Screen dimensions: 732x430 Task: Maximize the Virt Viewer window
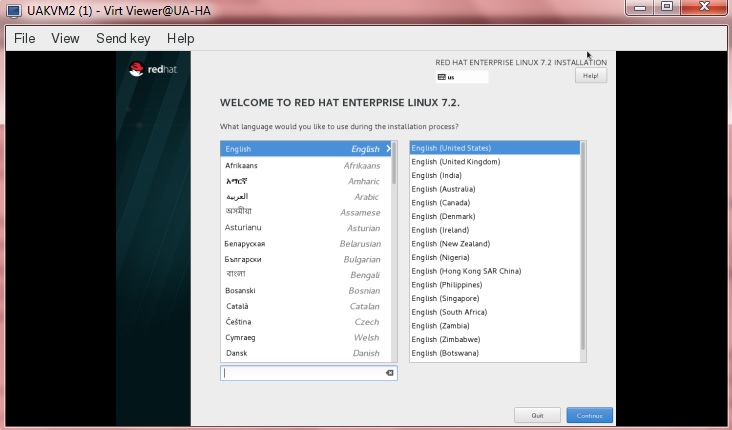point(667,7)
